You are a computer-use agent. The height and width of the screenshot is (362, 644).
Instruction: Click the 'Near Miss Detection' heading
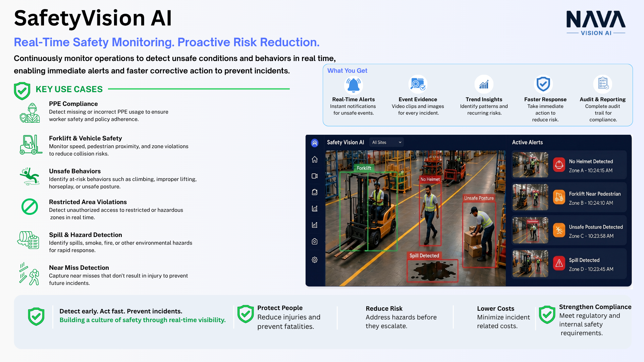click(x=79, y=268)
